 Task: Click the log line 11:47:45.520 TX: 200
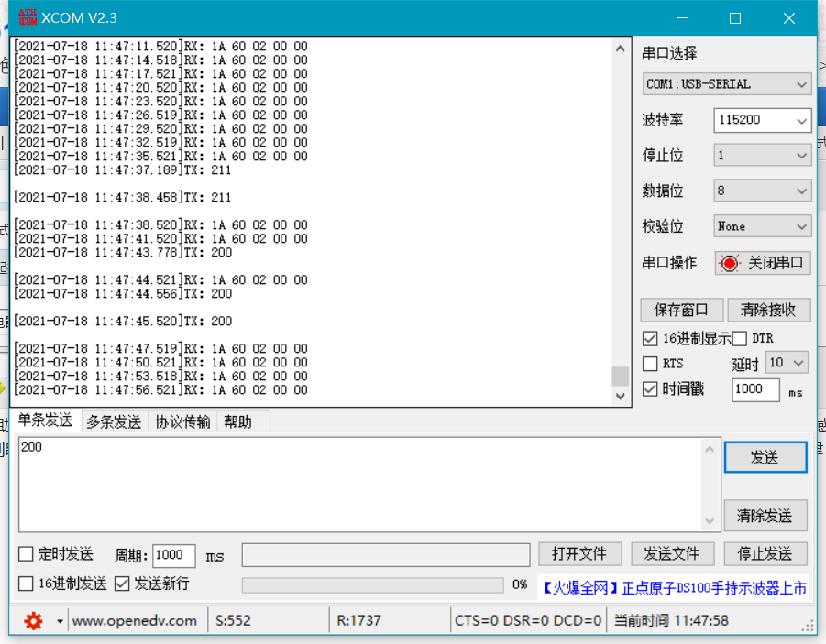[122, 321]
